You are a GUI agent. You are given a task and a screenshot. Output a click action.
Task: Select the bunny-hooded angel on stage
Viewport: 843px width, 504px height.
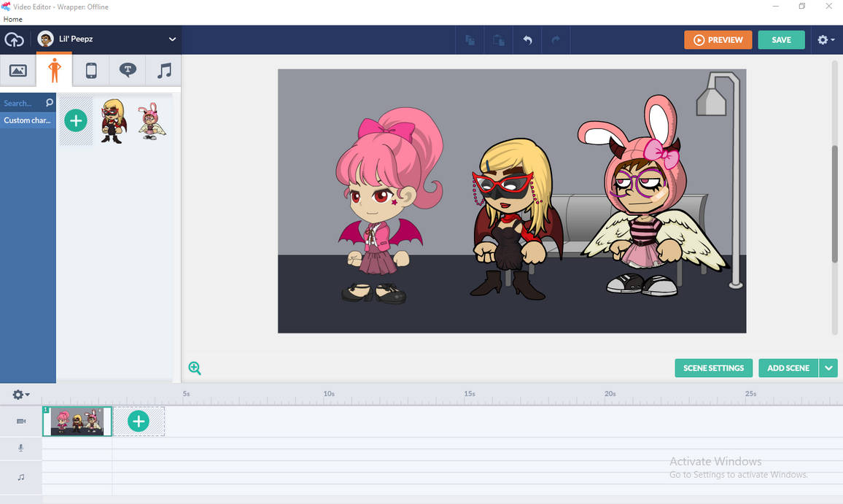point(652,195)
